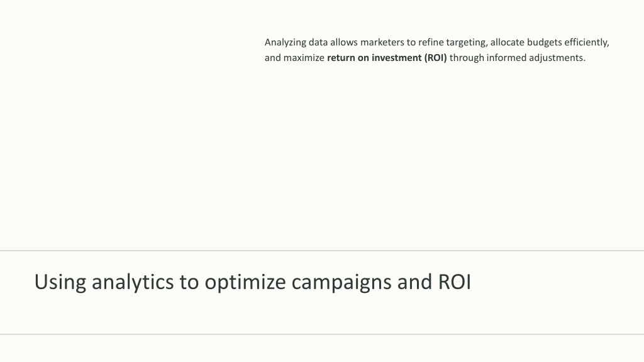This screenshot has height=362, width=644.
Task: Click the word "through" in the body paragraph
Action: [467, 58]
